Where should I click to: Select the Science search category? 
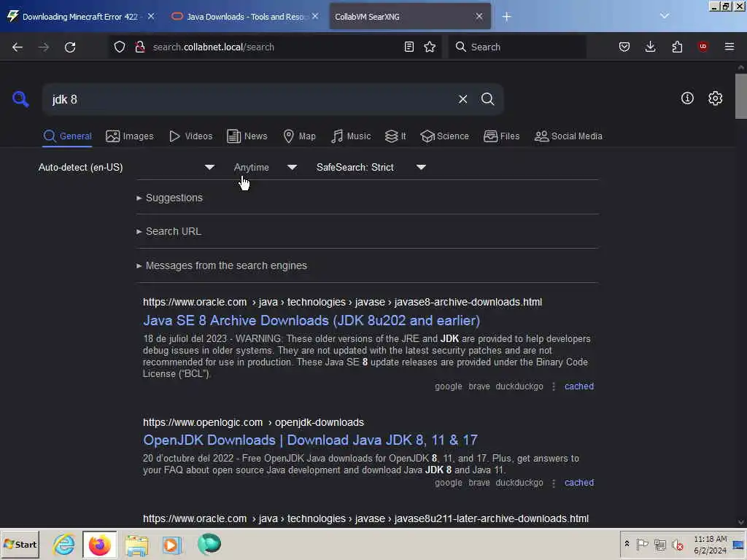pyautogui.click(x=444, y=136)
